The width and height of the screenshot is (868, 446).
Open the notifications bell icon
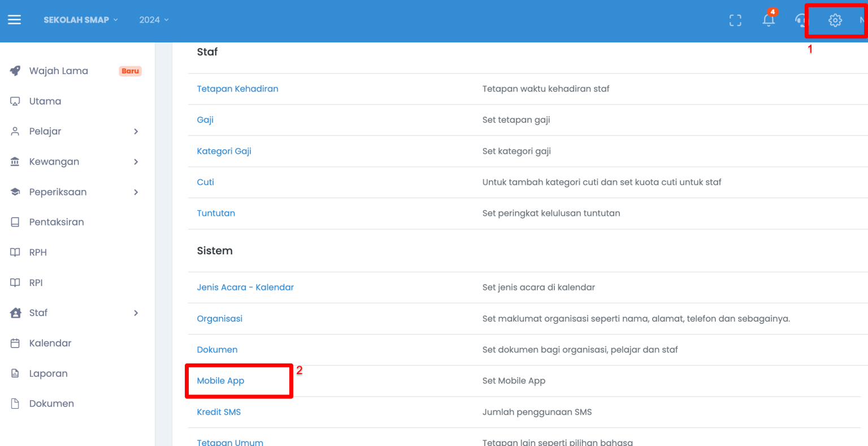point(768,20)
